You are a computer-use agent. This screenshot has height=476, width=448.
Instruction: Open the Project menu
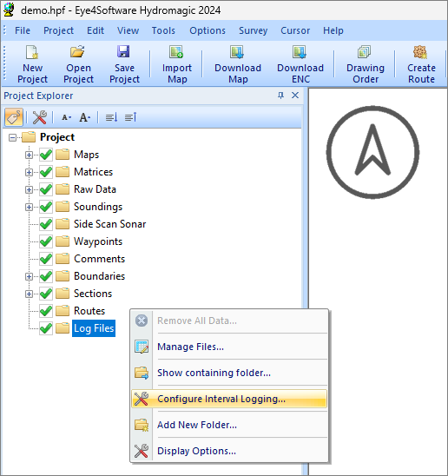point(58,30)
